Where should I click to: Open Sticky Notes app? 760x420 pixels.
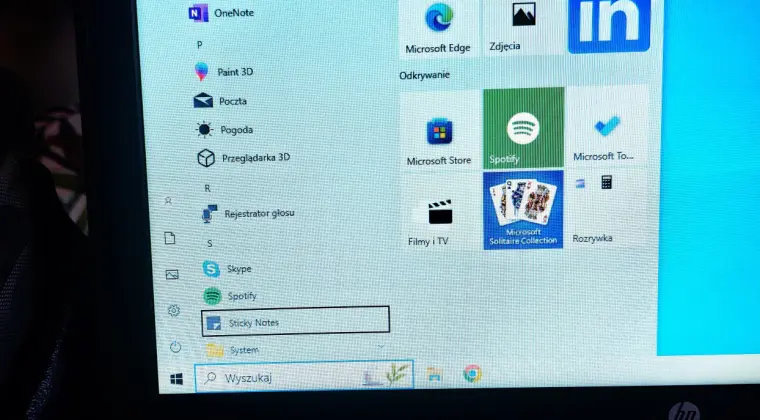[x=295, y=322]
